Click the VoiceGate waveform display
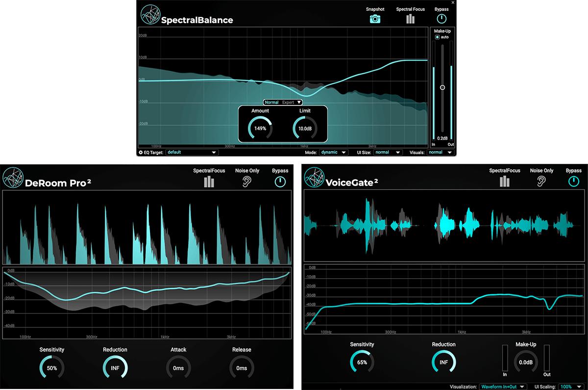Image resolution: width=588 pixels, height=390 pixels. 445,226
